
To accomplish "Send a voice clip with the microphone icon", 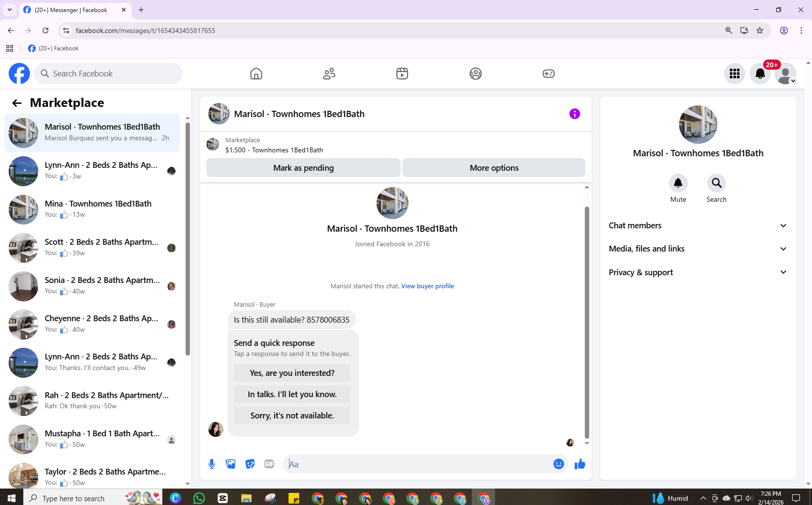I will 212,464.
